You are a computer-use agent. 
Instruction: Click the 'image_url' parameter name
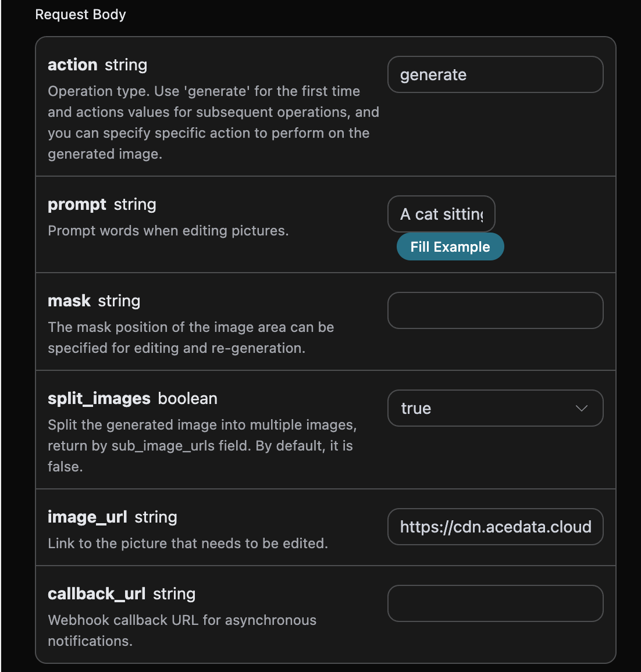tap(87, 517)
